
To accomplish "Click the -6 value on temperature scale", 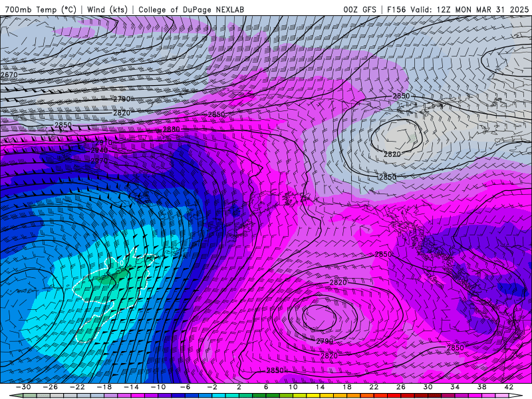I will pyautogui.click(x=186, y=387).
